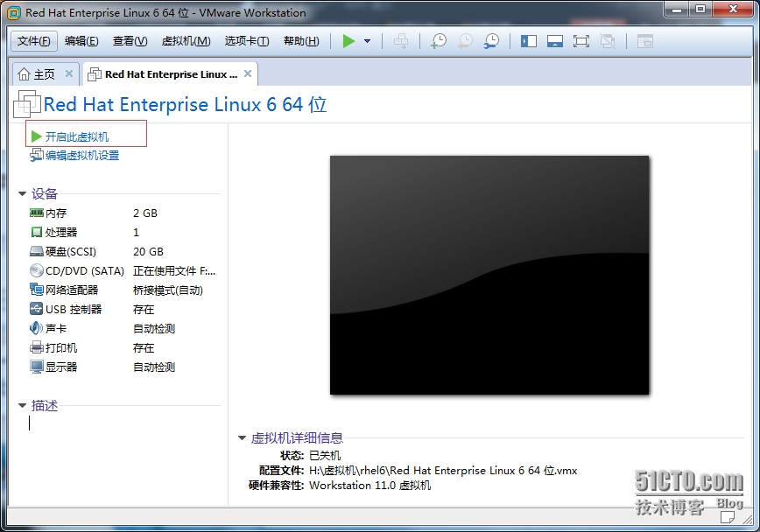
Task: Open the 帮助(H) menu
Action: (x=301, y=41)
